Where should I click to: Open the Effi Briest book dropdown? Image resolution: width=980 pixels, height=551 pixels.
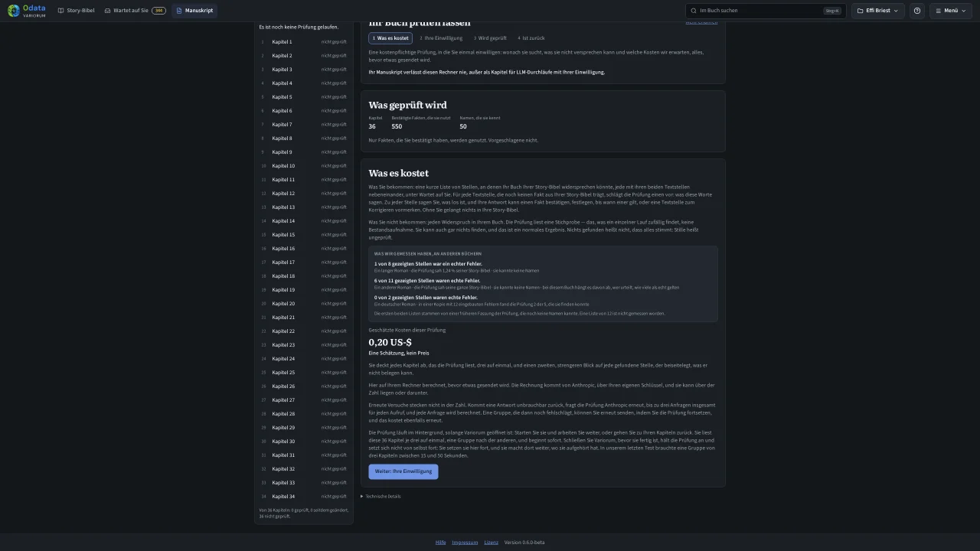click(878, 11)
